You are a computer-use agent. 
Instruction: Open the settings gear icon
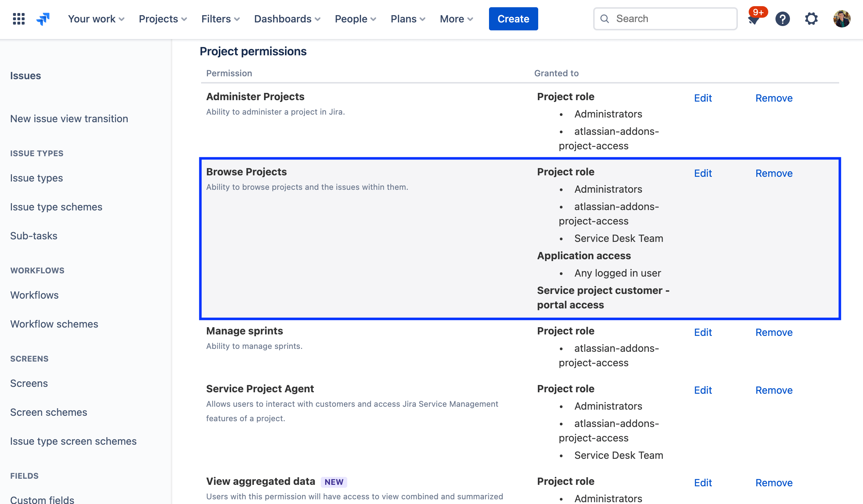[x=812, y=18]
